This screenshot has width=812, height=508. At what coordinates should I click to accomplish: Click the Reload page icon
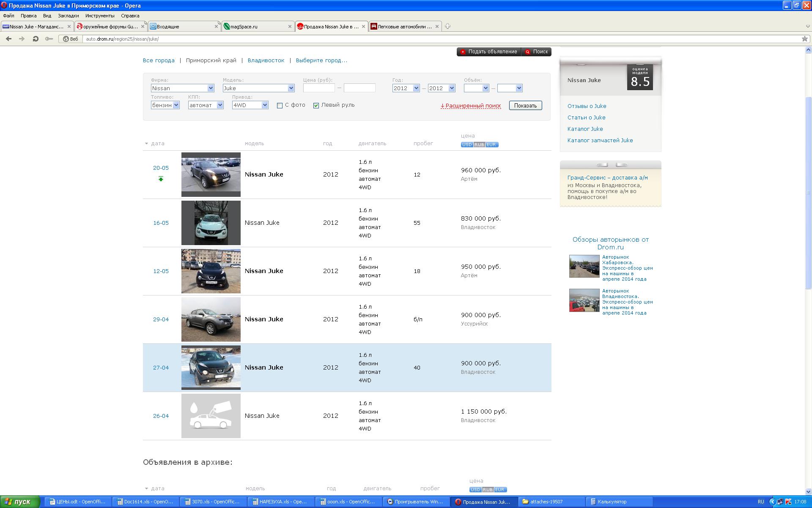point(36,39)
